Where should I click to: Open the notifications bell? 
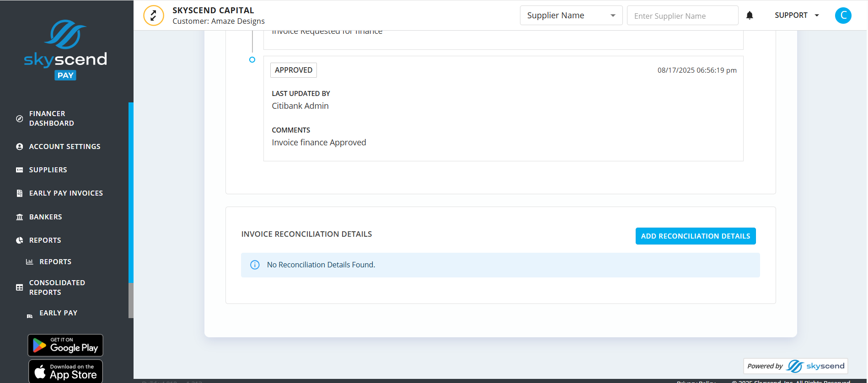(750, 16)
